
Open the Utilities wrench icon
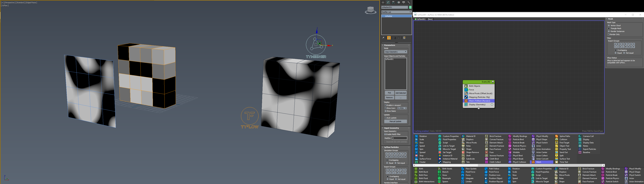coord(409,2)
